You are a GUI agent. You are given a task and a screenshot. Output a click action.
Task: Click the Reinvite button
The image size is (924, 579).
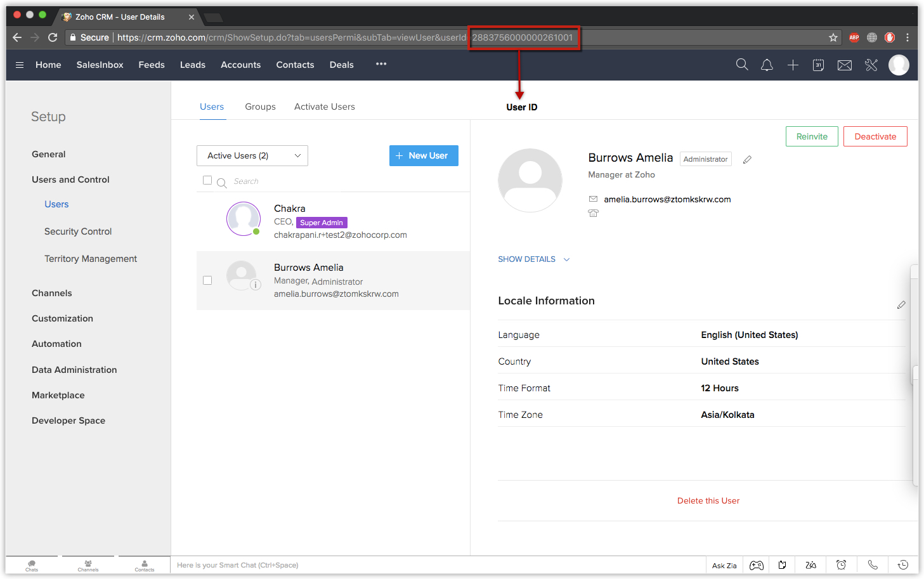812,136
